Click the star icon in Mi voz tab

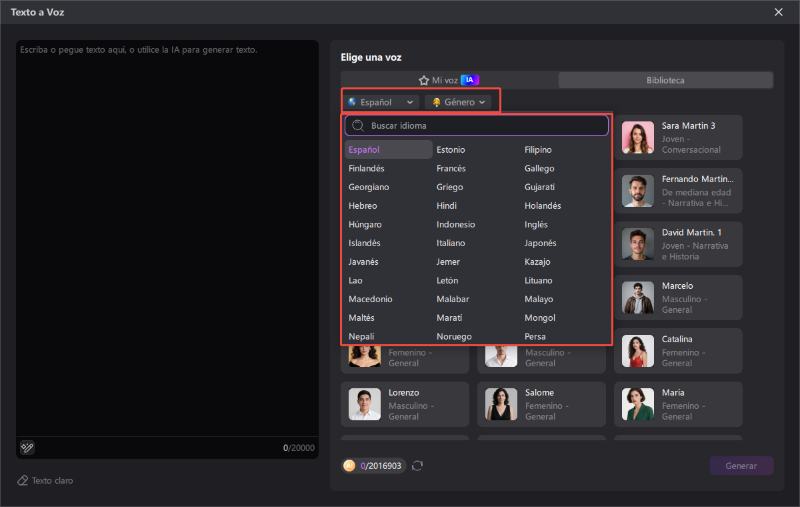423,80
